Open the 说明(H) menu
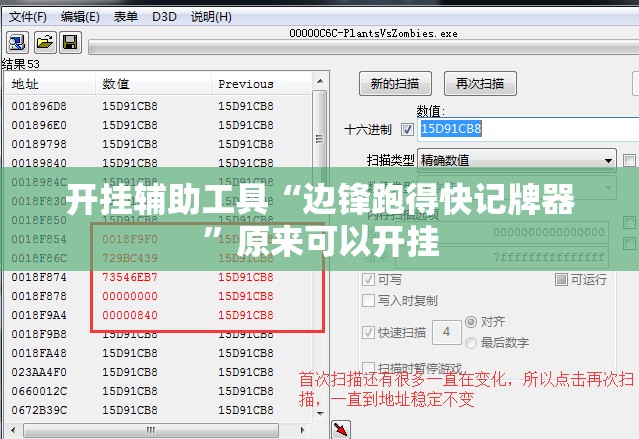Viewport: 639px width, 439px height. pyautogui.click(x=211, y=17)
